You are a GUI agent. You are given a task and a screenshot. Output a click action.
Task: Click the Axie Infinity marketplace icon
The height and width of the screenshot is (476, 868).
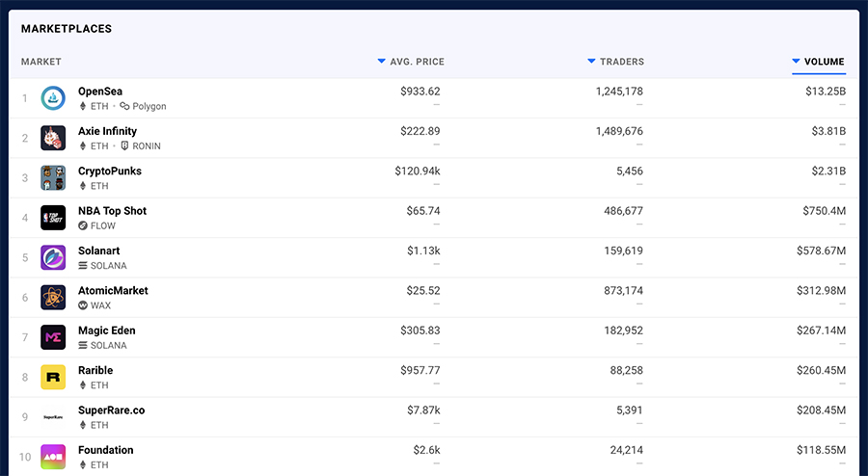tap(53, 138)
